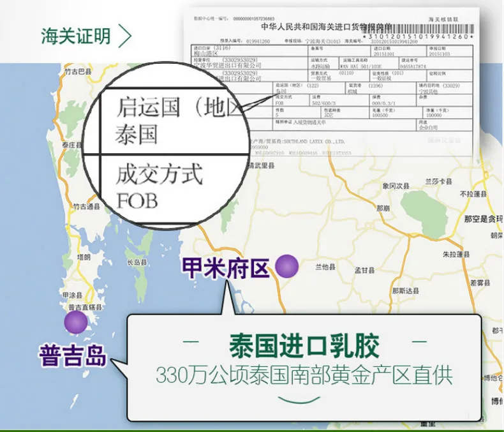Click the 330万公顷泰国南部黄金产区直供 subtitle
The image size is (504, 432).
304,375
